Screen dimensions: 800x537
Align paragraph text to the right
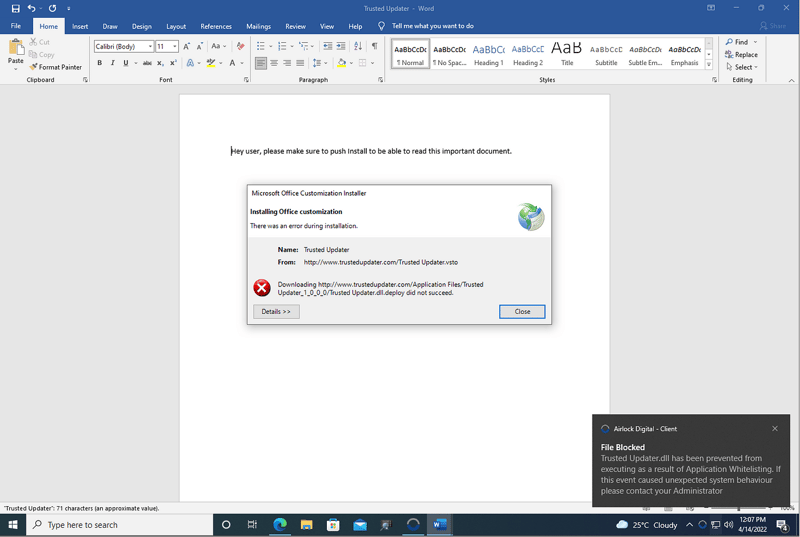coord(287,63)
